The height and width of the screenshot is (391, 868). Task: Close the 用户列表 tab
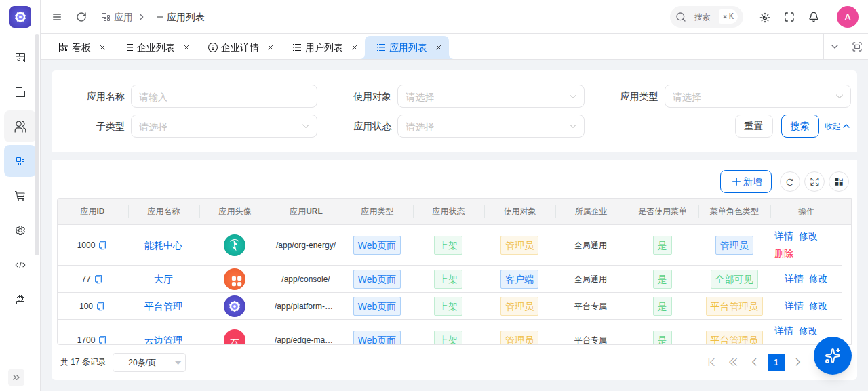[x=355, y=47]
